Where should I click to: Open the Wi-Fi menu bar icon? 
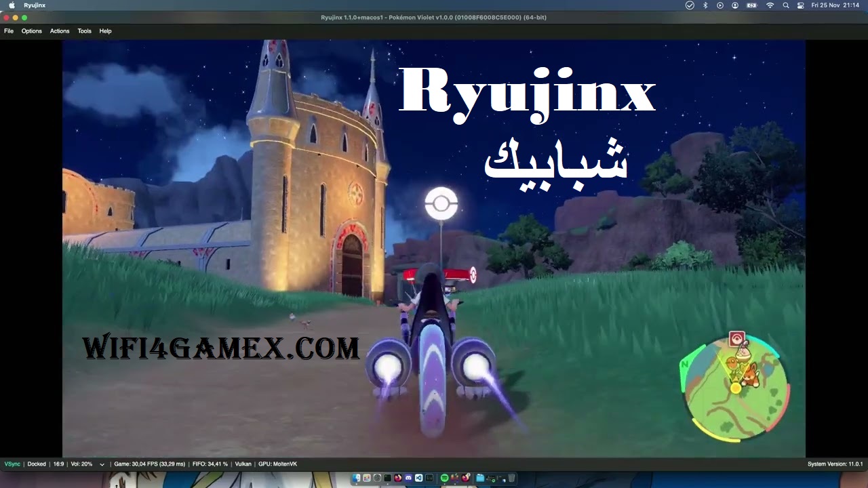(x=770, y=5)
